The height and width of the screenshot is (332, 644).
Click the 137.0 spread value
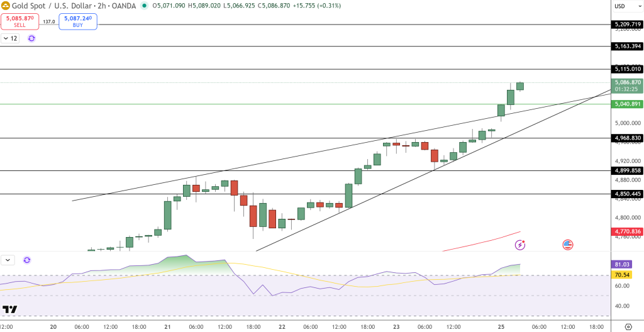coord(49,21)
